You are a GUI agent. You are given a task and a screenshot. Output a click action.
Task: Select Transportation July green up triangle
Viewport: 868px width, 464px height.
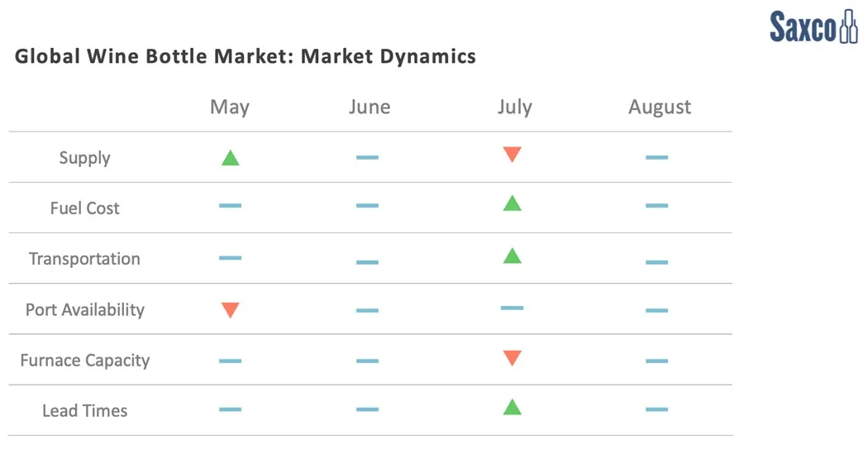(x=512, y=256)
